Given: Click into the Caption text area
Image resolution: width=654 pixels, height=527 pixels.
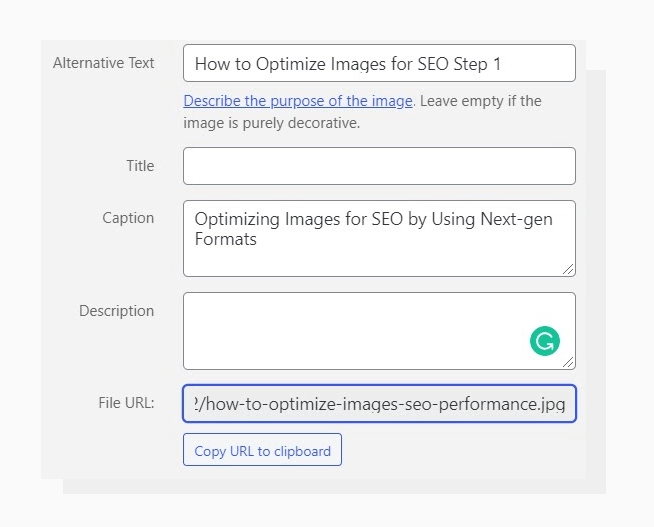Looking at the screenshot, I should [x=379, y=238].
